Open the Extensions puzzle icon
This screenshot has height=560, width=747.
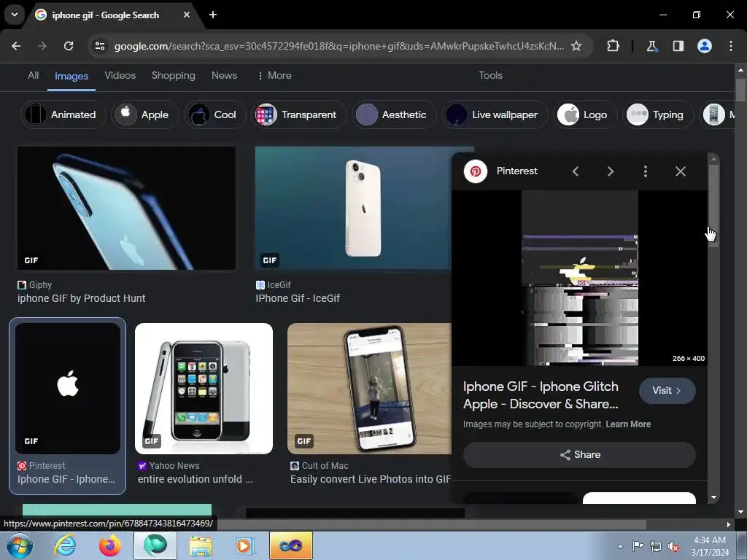613,46
